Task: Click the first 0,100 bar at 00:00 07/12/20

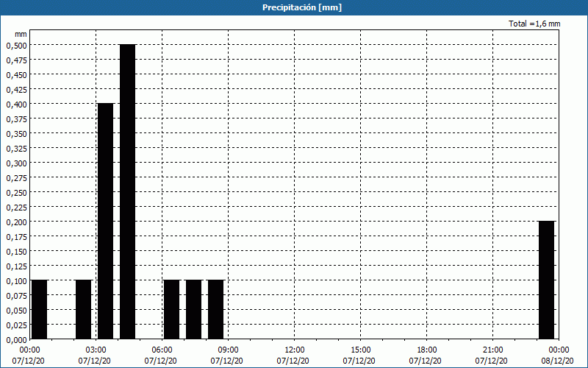Action: [x=40, y=309]
